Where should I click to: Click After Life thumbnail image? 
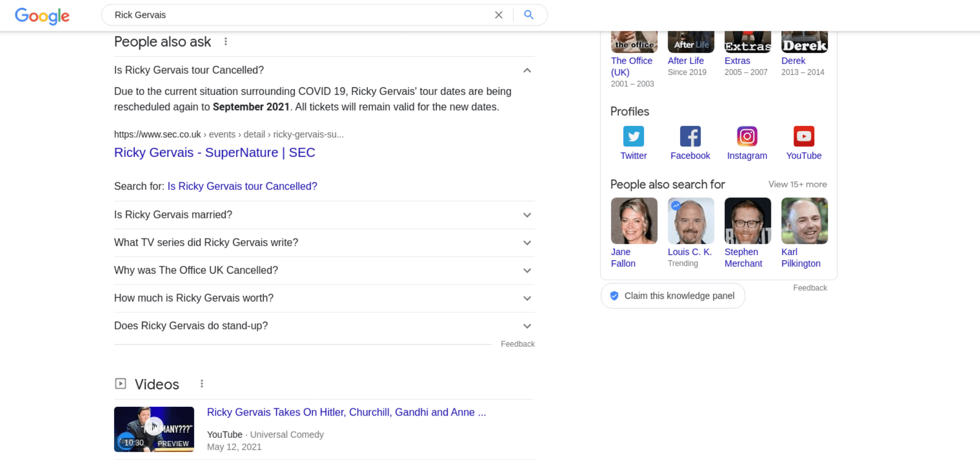pos(691,42)
